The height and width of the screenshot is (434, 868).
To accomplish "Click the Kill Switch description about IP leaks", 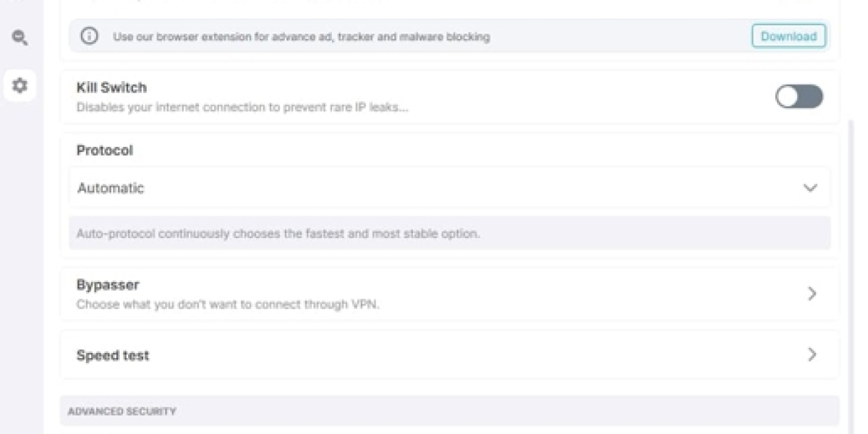I will 242,108.
